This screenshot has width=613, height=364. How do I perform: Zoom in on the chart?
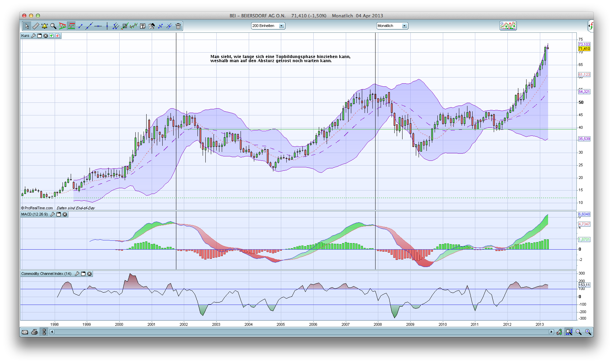[588, 332]
